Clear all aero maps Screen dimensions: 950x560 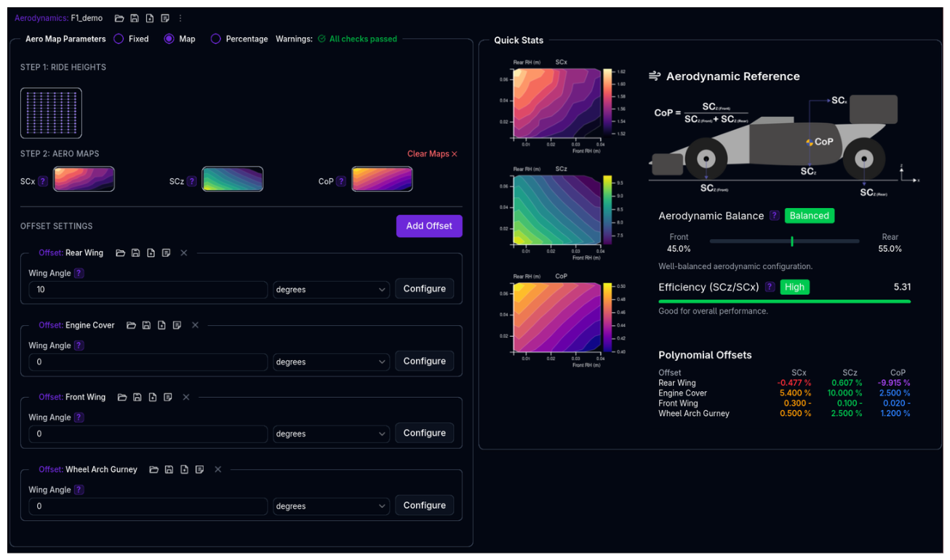(432, 153)
